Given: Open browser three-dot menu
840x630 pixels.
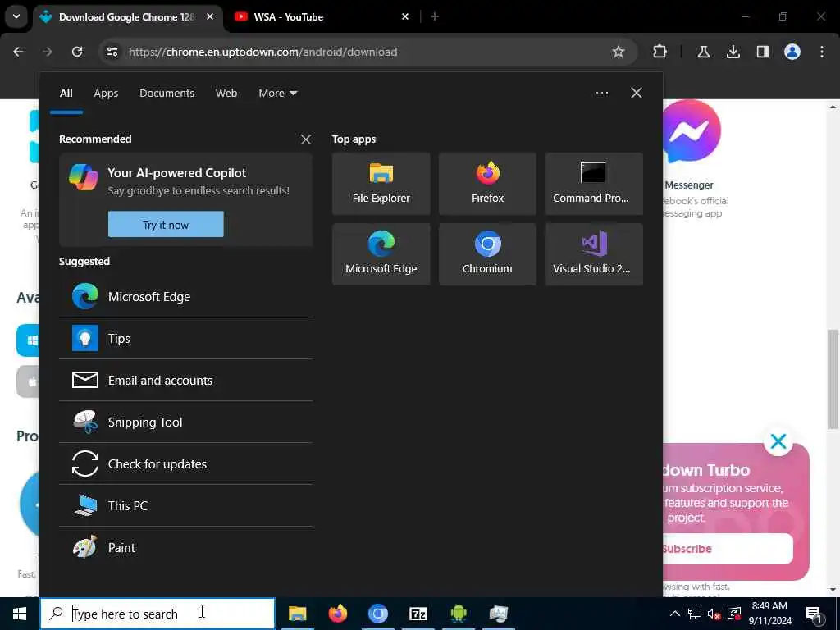Looking at the screenshot, I should click(822, 52).
